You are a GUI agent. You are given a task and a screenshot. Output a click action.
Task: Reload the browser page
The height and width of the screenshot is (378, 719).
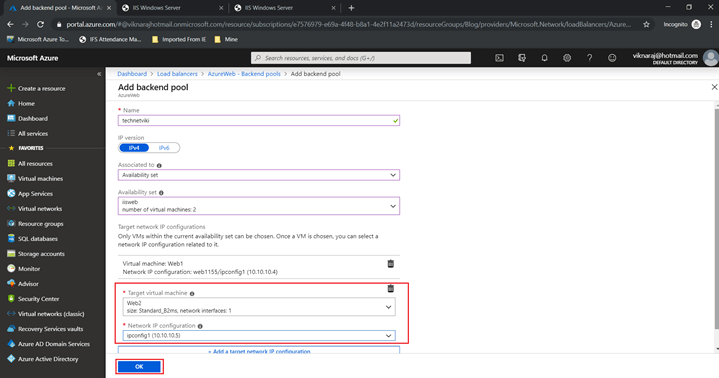[x=40, y=24]
